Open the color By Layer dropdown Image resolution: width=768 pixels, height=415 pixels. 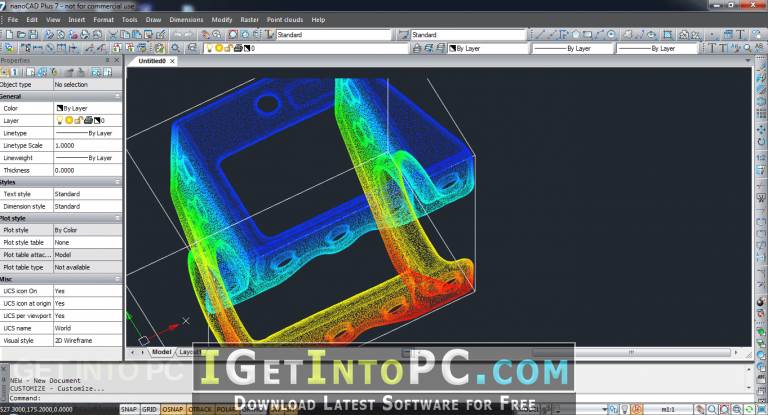click(x=488, y=49)
